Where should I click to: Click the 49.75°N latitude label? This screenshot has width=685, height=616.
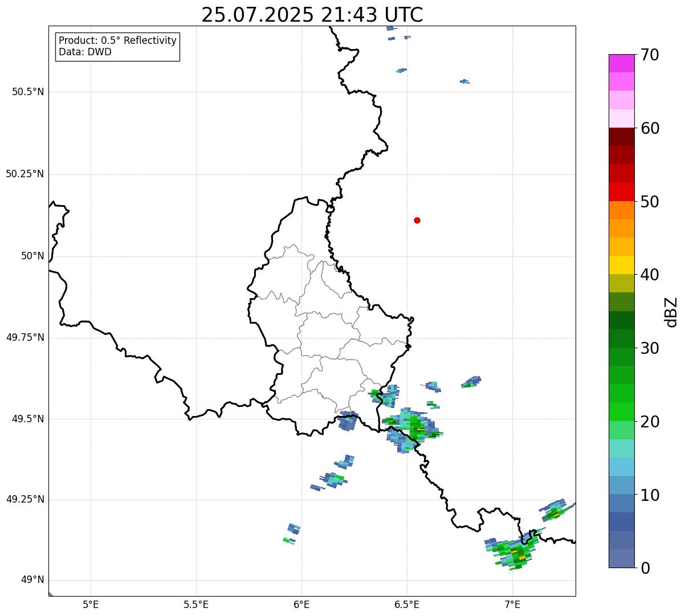pyautogui.click(x=25, y=337)
